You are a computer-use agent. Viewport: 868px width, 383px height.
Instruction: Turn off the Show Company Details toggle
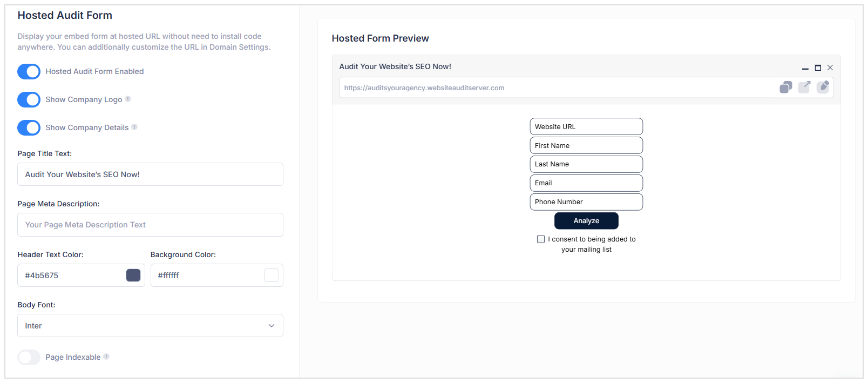click(29, 127)
